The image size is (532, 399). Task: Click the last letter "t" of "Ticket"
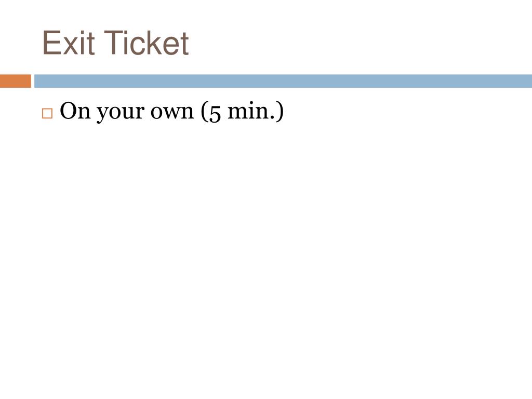(x=184, y=44)
